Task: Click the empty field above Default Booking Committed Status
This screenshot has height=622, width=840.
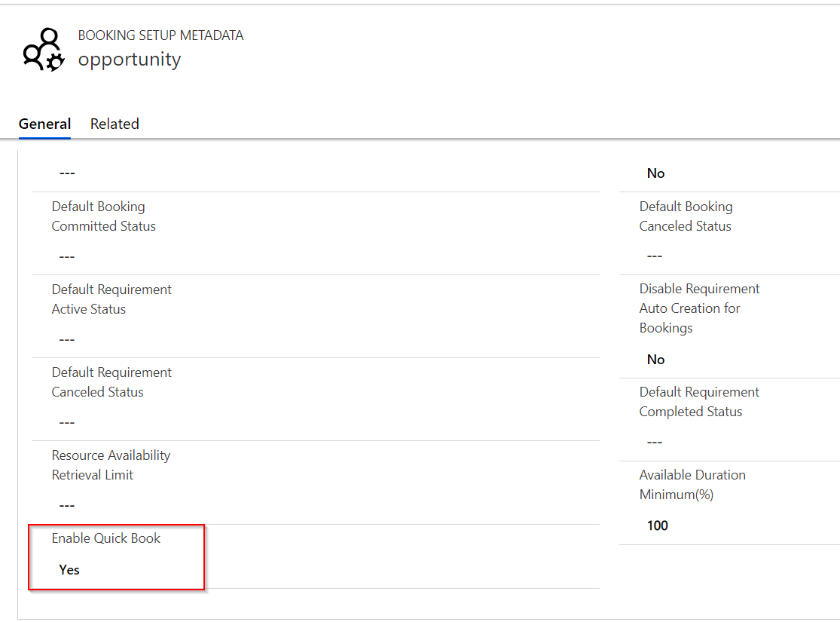Action: (x=67, y=173)
